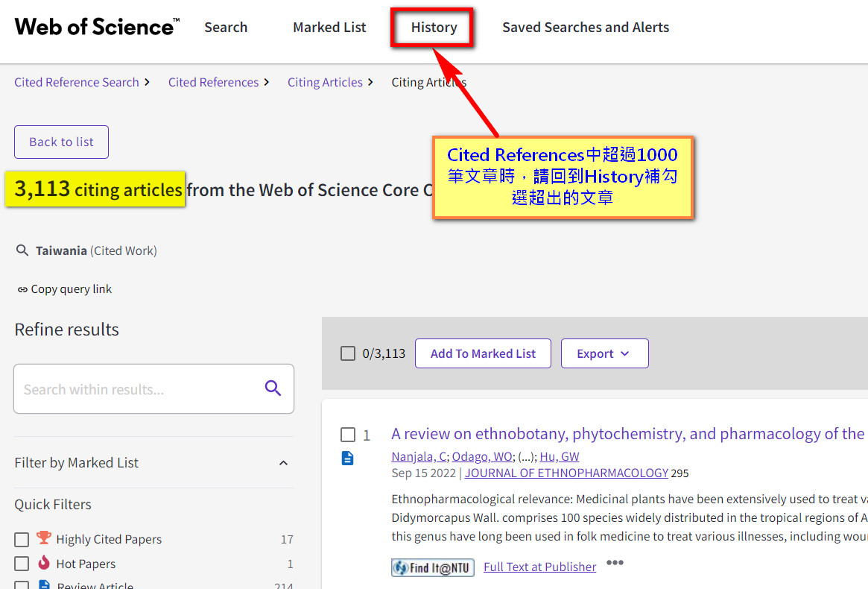Click the Refine results heading

[66, 329]
